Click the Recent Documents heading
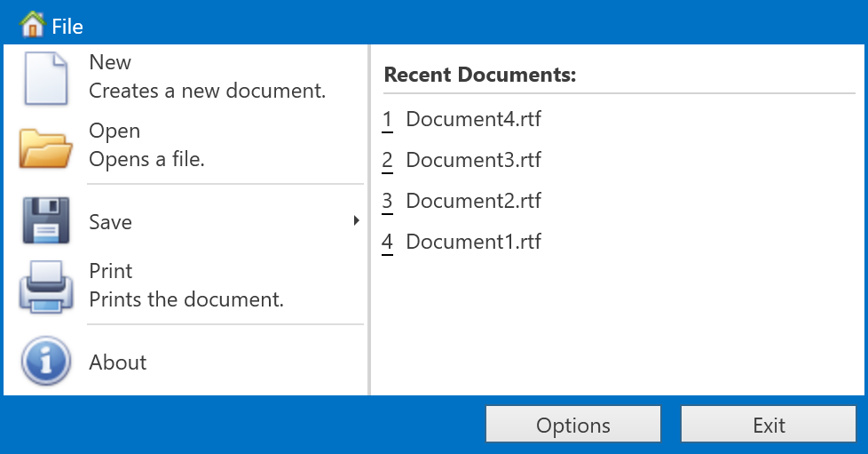Viewport: 868px width, 454px height. point(480,76)
